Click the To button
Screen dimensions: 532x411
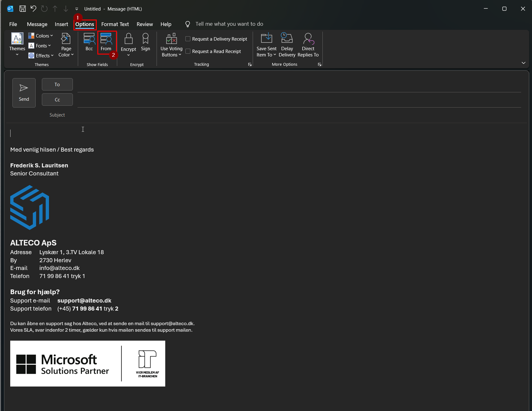pos(57,84)
